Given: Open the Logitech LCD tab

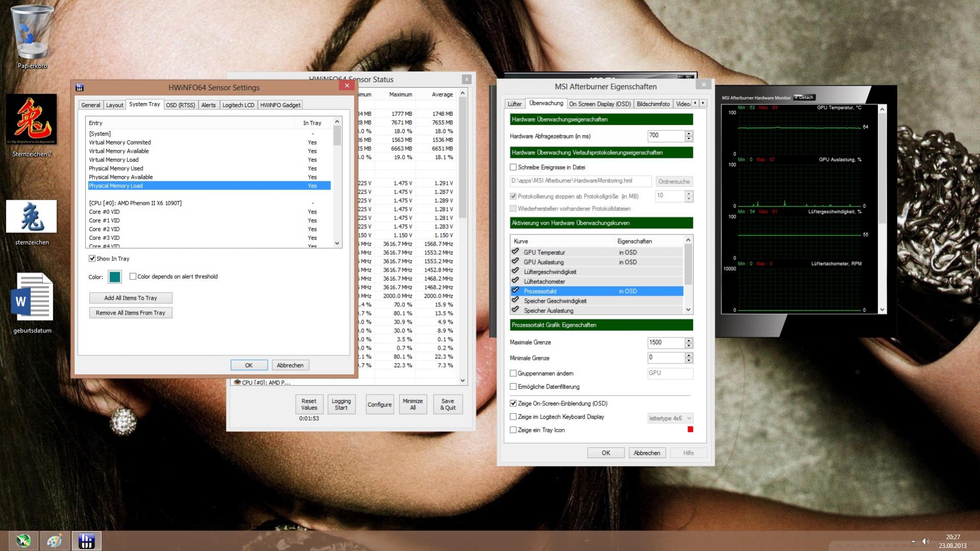Looking at the screenshot, I should coord(238,105).
